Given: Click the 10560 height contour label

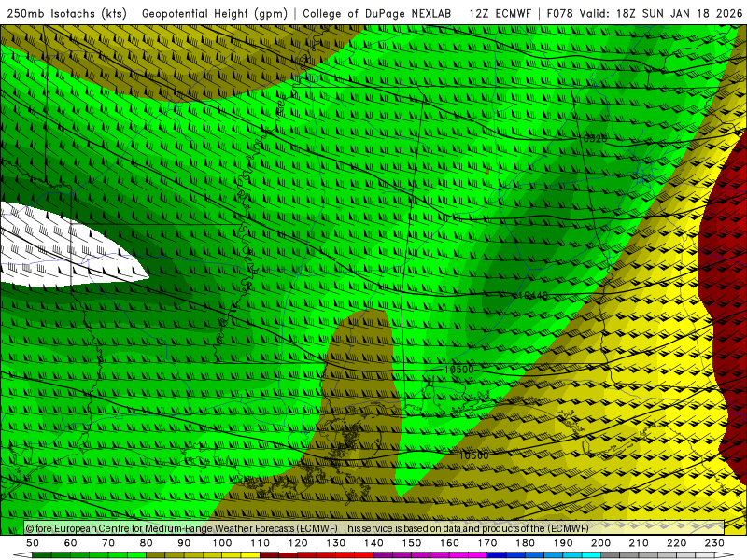Looking at the screenshot, I should [473, 455].
